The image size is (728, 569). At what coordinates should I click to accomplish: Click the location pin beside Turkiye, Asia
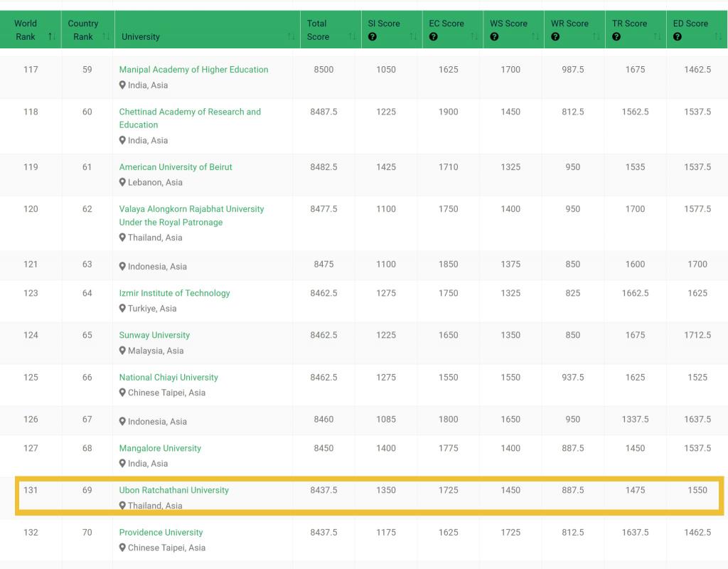coord(123,309)
